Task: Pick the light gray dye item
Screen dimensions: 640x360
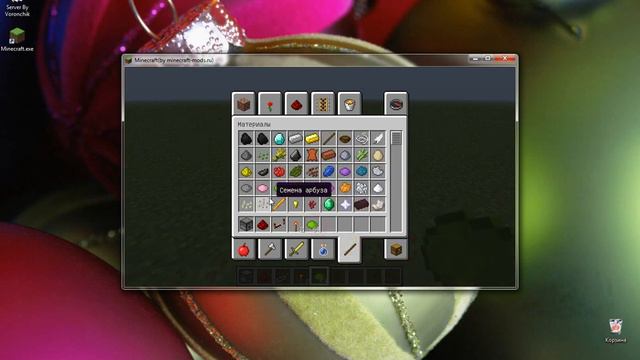Action: tap(378, 171)
